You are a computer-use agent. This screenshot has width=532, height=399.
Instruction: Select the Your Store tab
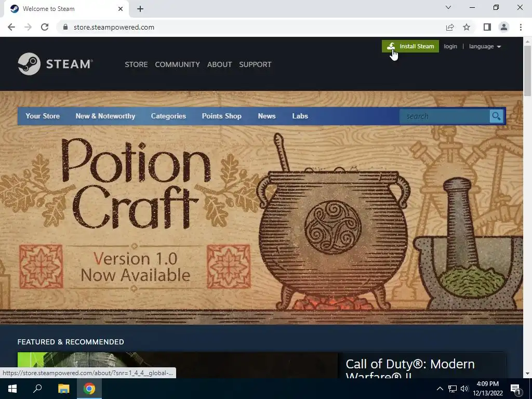coord(43,116)
